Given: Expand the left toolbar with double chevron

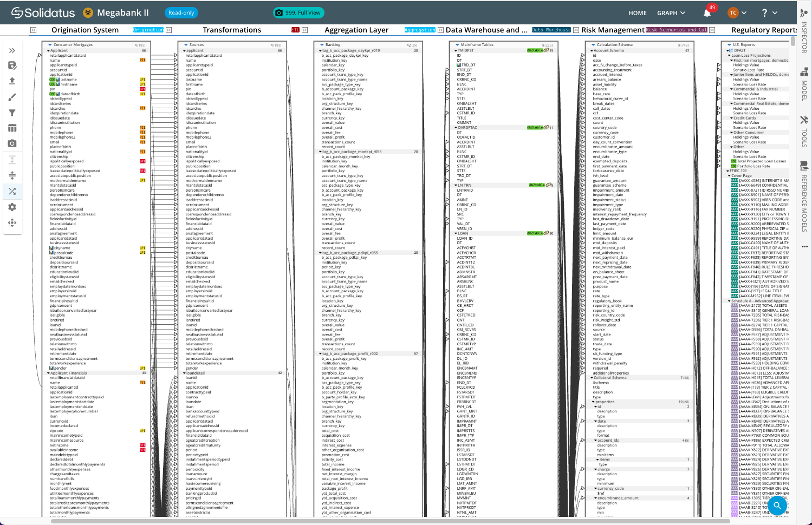Looking at the screenshot, I should 12,50.
